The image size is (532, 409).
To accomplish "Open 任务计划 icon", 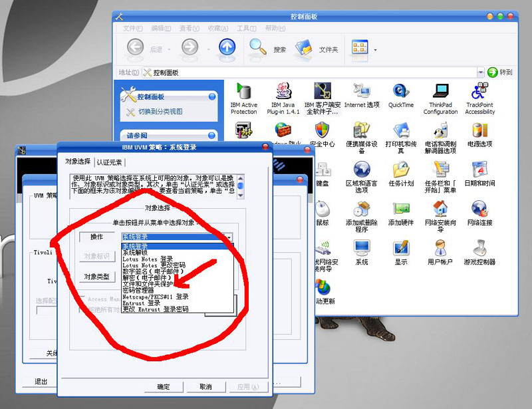I will pos(401,174).
